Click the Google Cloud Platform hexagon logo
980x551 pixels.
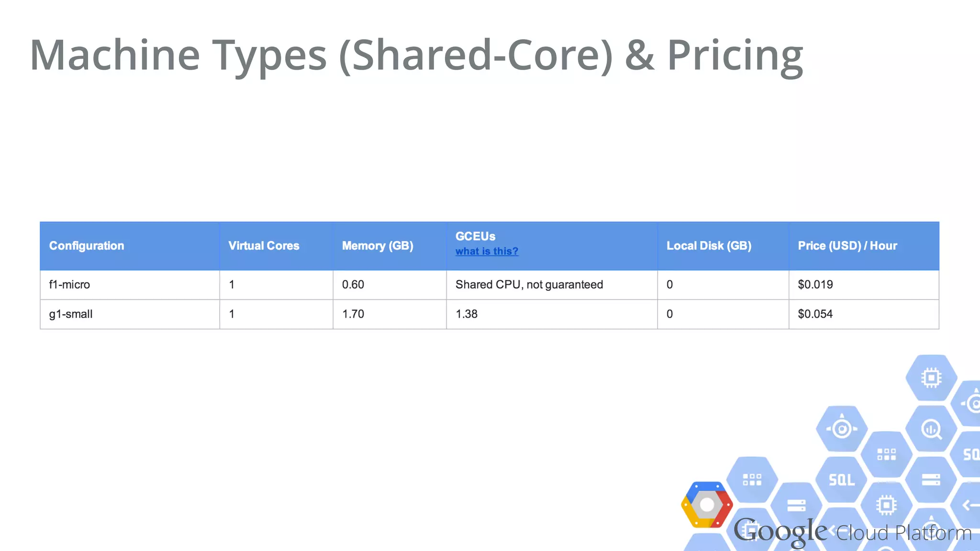(x=707, y=505)
